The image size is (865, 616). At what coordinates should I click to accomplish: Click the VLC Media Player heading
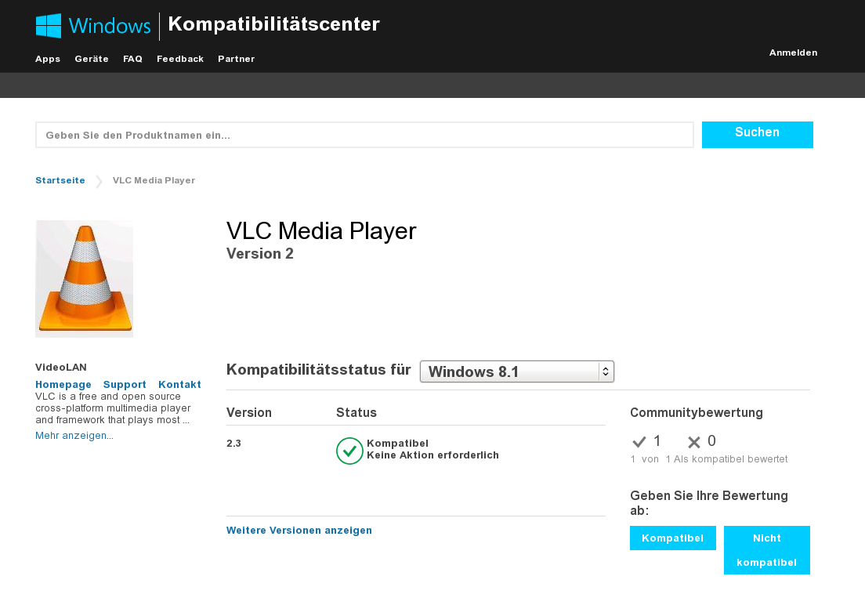point(321,230)
